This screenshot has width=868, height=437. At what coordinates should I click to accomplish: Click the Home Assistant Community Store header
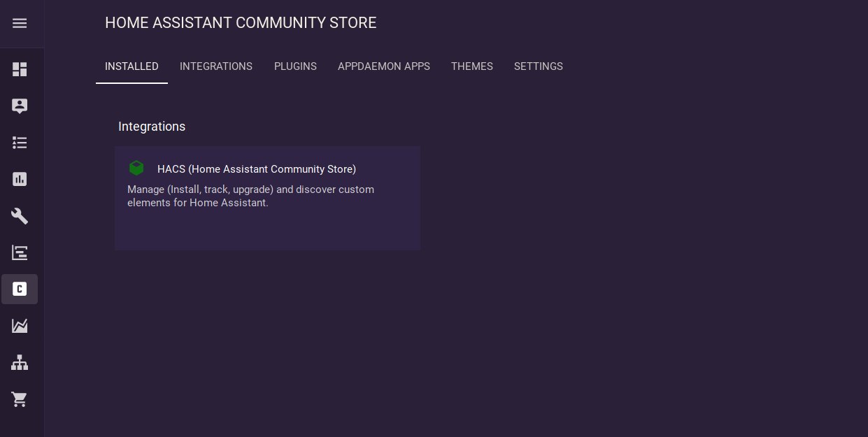(x=241, y=23)
